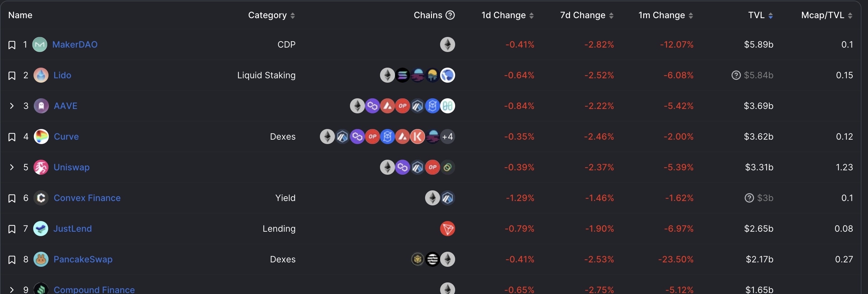Viewport: 868px width, 294px height.
Task: Toggle bookmark for Lido
Action: click(12, 75)
